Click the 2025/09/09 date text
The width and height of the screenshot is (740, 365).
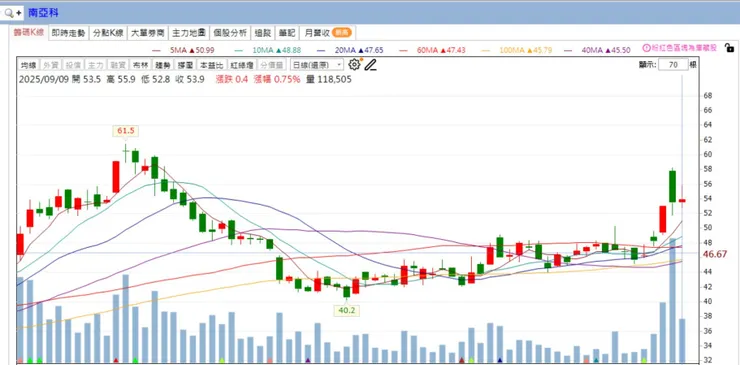(x=44, y=79)
